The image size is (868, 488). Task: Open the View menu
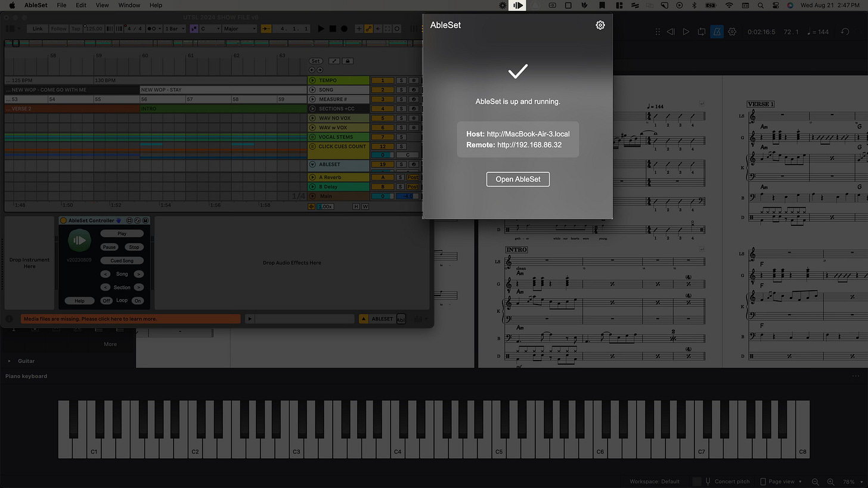pos(103,5)
